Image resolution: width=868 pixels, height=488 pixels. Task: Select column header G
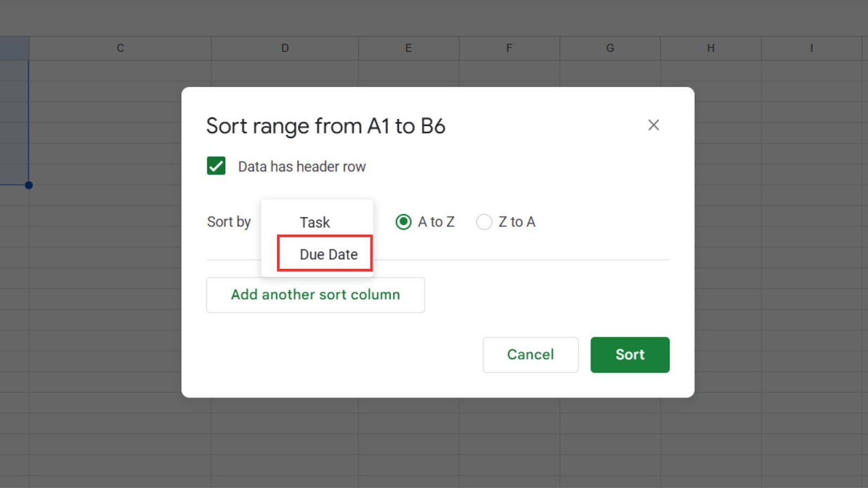click(610, 48)
